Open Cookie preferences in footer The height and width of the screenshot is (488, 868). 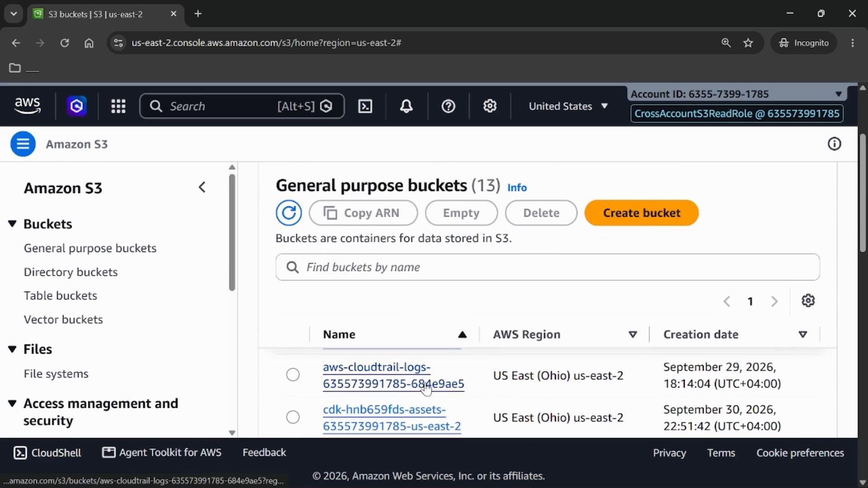800,453
